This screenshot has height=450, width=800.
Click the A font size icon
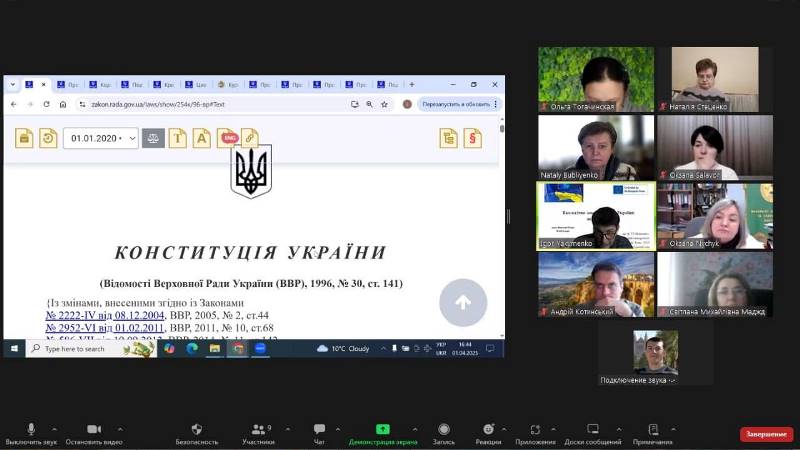[x=202, y=138]
